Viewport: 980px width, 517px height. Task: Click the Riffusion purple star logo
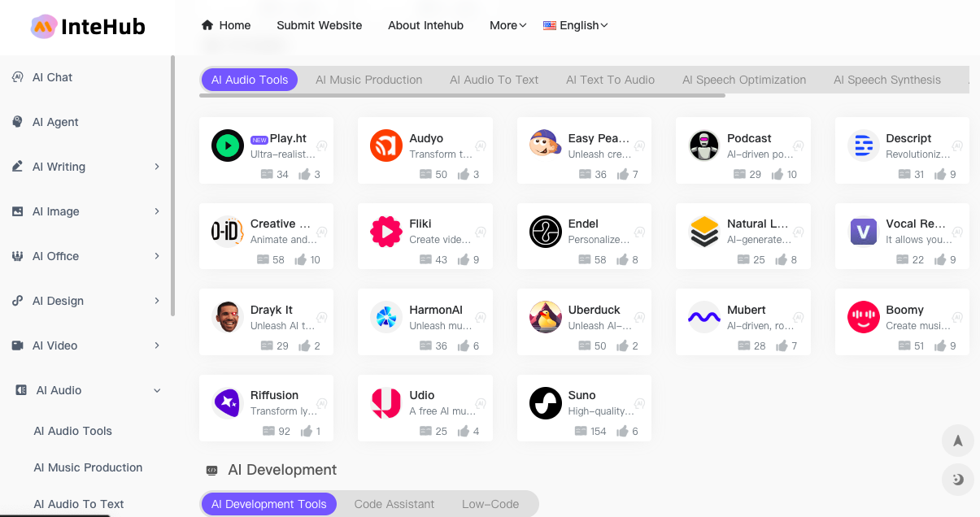(228, 402)
